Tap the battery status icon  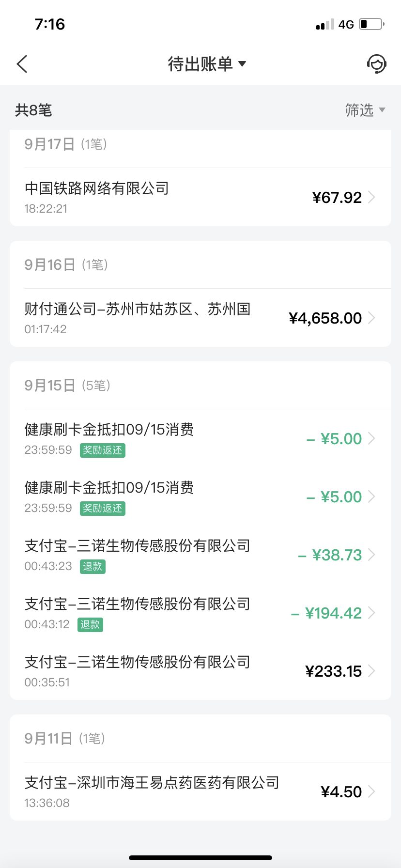(x=372, y=24)
